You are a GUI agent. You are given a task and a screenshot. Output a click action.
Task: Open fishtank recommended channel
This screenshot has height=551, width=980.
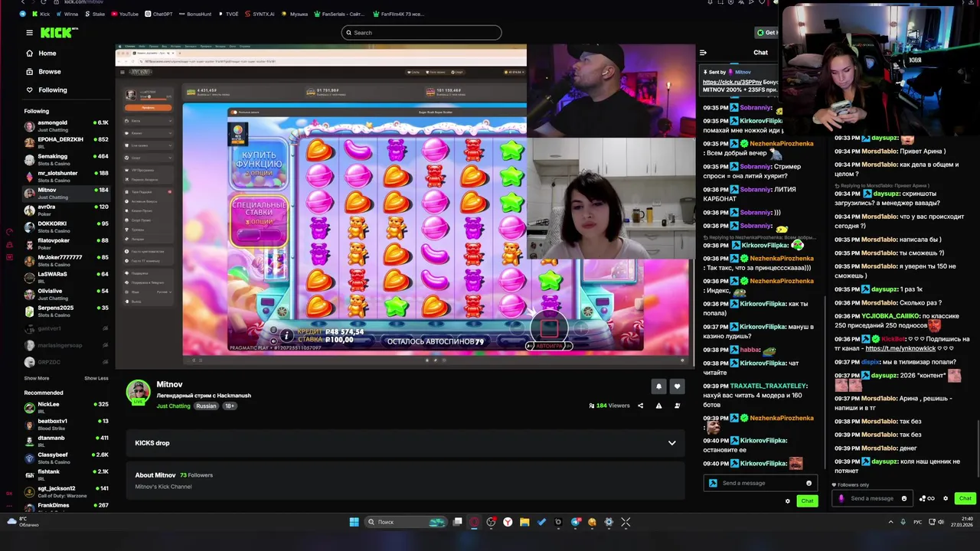pyautogui.click(x=65, y=475)
